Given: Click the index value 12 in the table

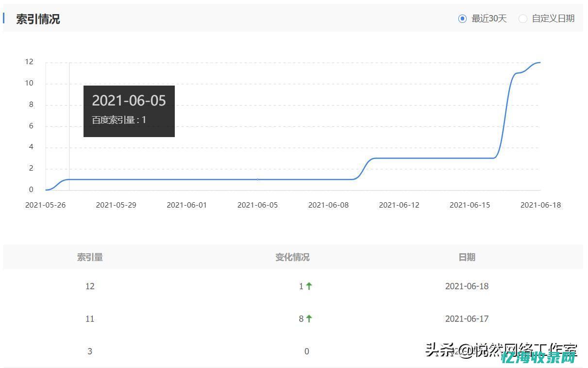Looking at the screenshot, I should pos(90,286).
